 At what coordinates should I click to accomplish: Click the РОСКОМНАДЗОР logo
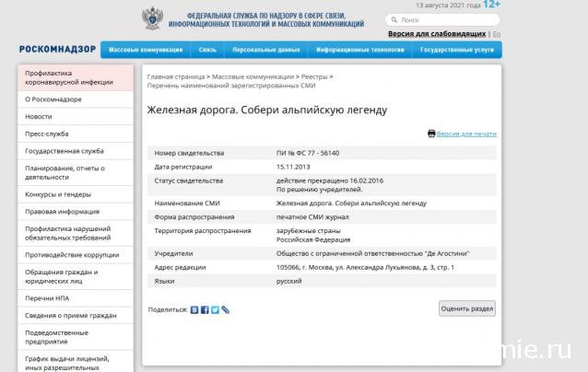[x=58, y=49]
